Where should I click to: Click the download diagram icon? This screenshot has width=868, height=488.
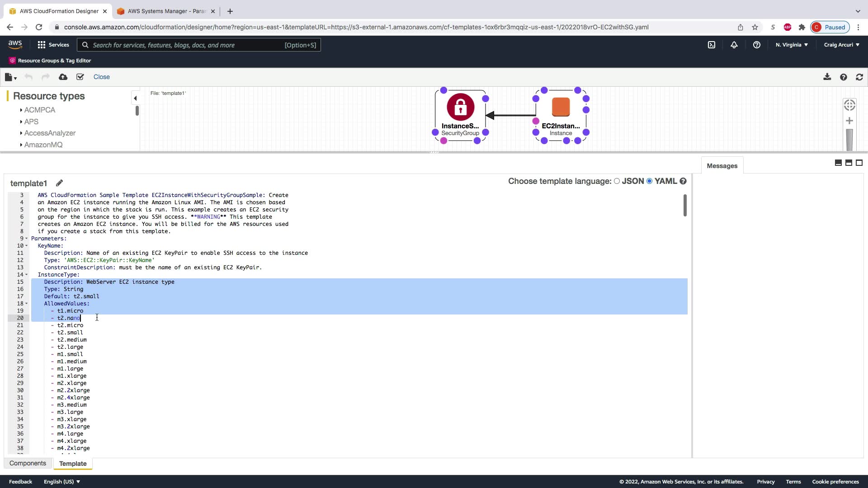[x=827, y=77]
